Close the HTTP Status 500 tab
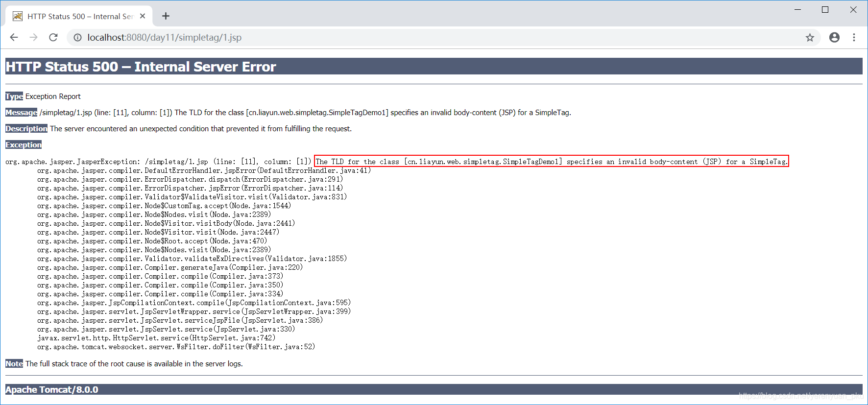 click(143, 16)
